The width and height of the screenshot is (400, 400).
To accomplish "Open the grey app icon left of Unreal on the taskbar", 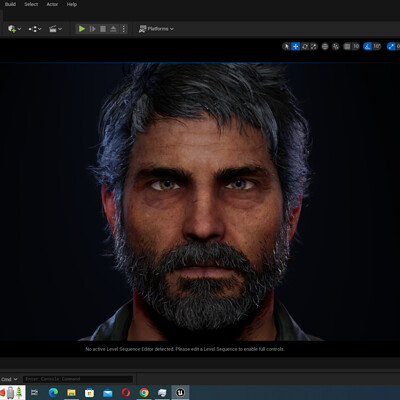I will pyautogui.click(x=162, y=393).
